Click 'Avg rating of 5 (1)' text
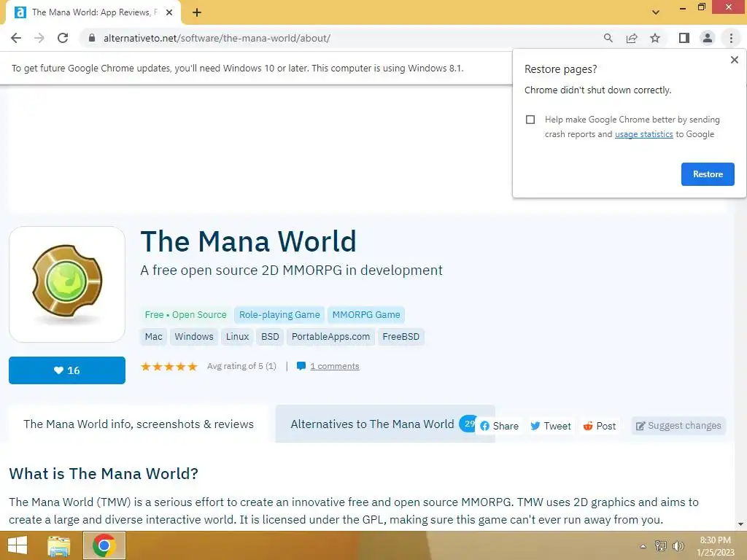747x560 pixels. click(241, 366)
